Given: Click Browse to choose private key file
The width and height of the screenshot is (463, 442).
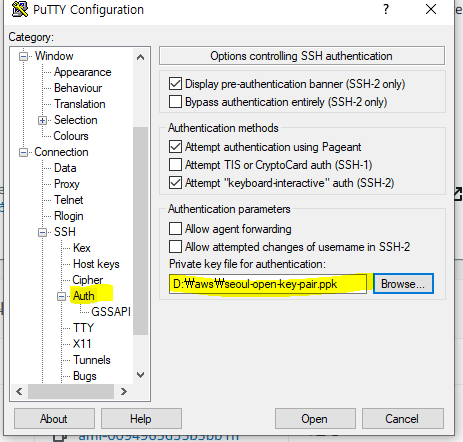Looking at the screenshot, I should point(403,284).
